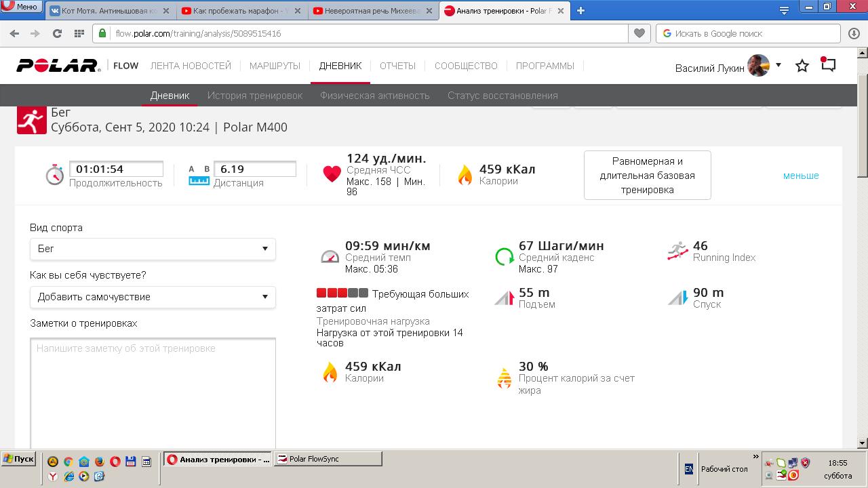Click the bookmark heart icon in address bar
868x488 pixels.
(x=639, y=33)
